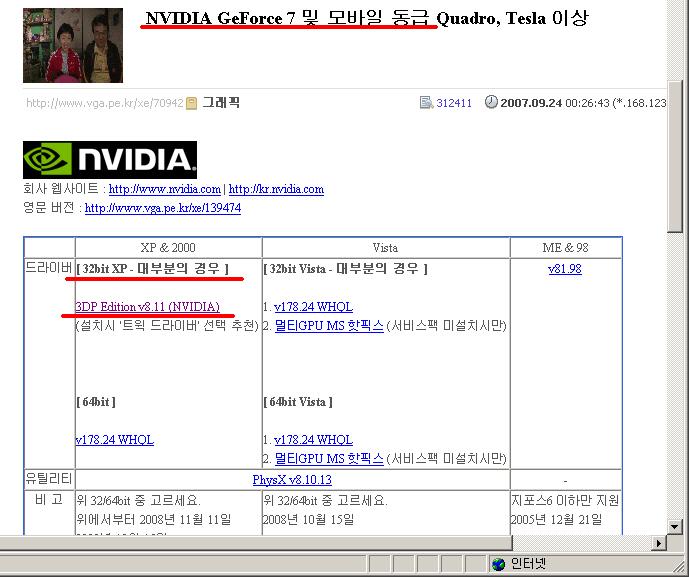Click the 인터넷 zone label in status bar
This screenshot has width=689, height=577.
pyautogui.click(x=528, y=564)
